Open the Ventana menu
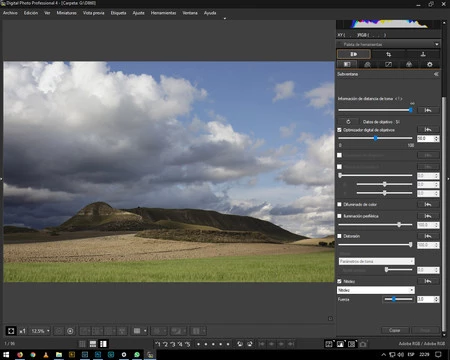The height and width of the screenshot is (360, 450). click(x=190, y=13)
